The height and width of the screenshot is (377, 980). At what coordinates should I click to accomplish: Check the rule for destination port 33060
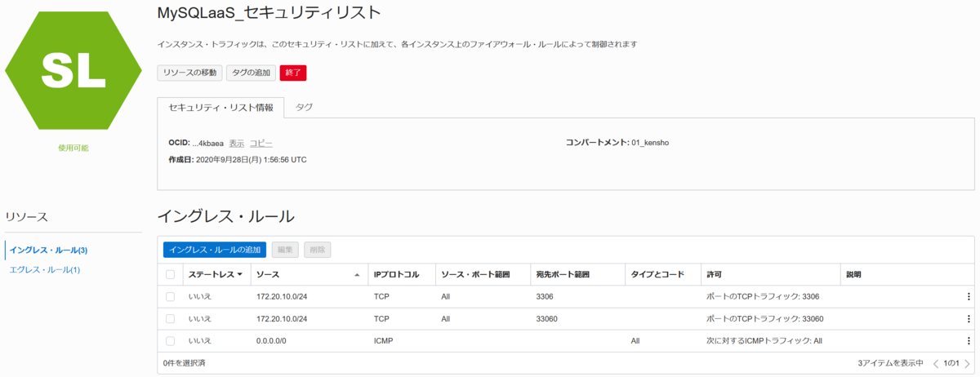(x=170, y=318)
